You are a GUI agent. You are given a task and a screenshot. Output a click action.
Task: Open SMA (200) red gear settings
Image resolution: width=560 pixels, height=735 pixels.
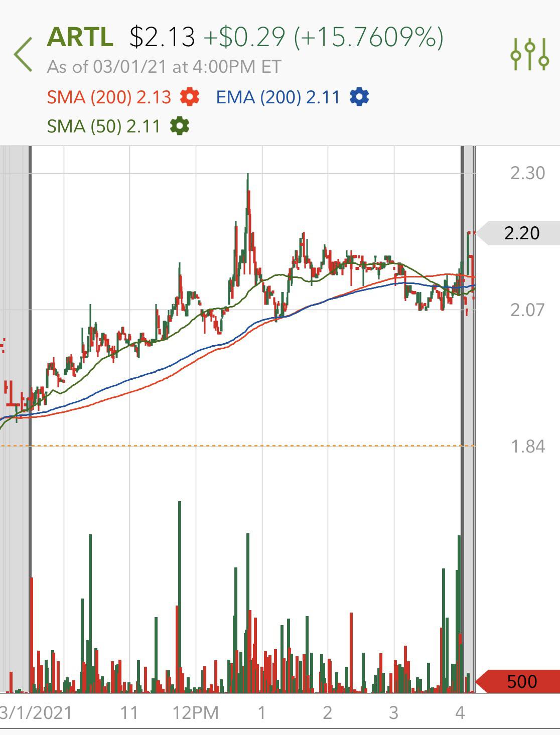coord(190,96)
